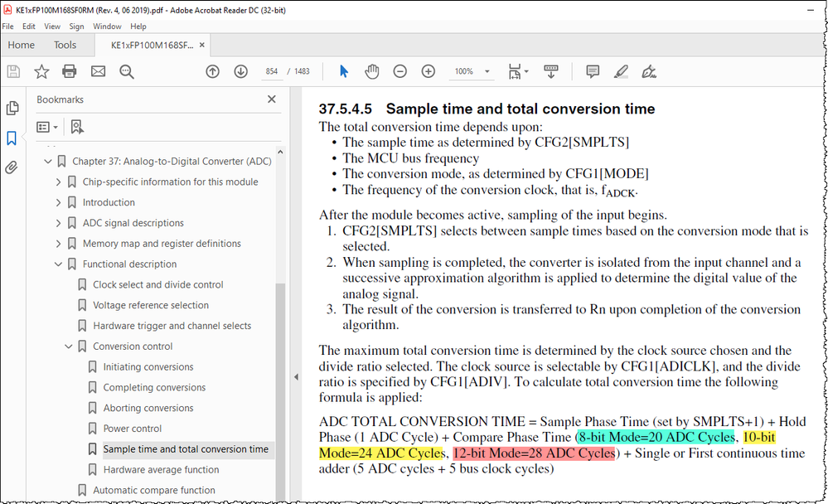
Task: Print the current document
Action: click(x=70, y=71)
